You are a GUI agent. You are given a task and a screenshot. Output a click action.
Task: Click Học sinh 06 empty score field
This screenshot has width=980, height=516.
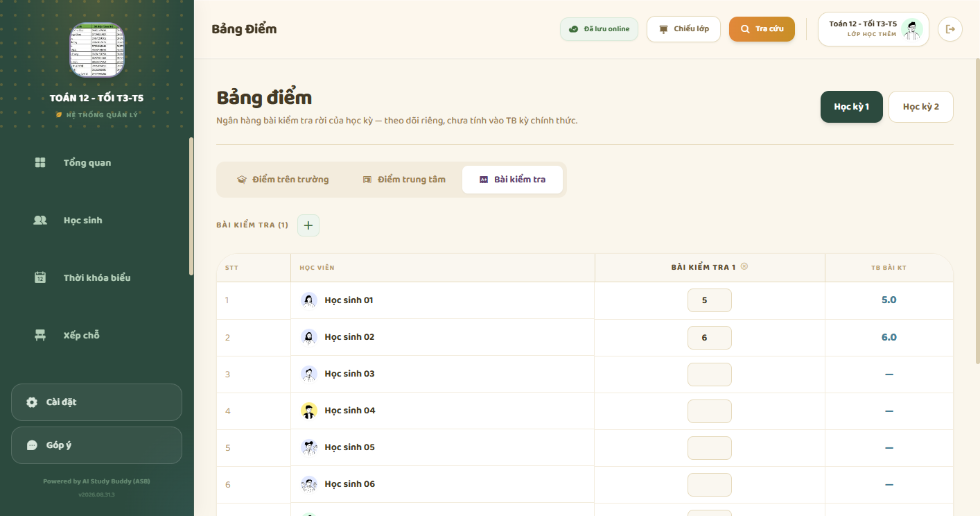(x=710, y=485)
